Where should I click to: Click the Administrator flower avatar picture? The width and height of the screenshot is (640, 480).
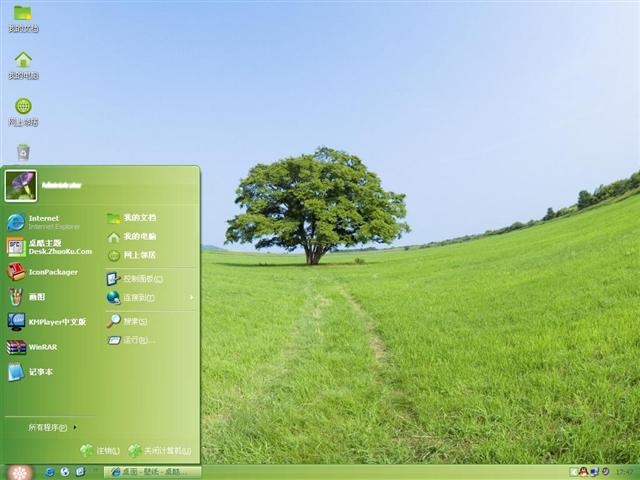pos(21,186)
